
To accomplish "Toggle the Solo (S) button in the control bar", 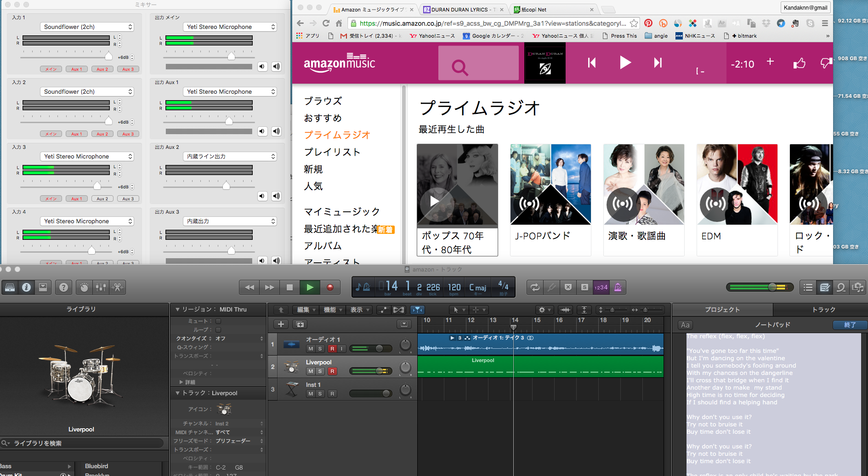I will (x=584, y=288).
